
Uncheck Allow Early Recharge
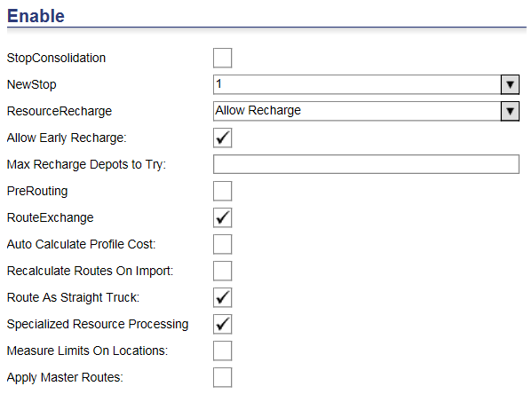(223, 138)
